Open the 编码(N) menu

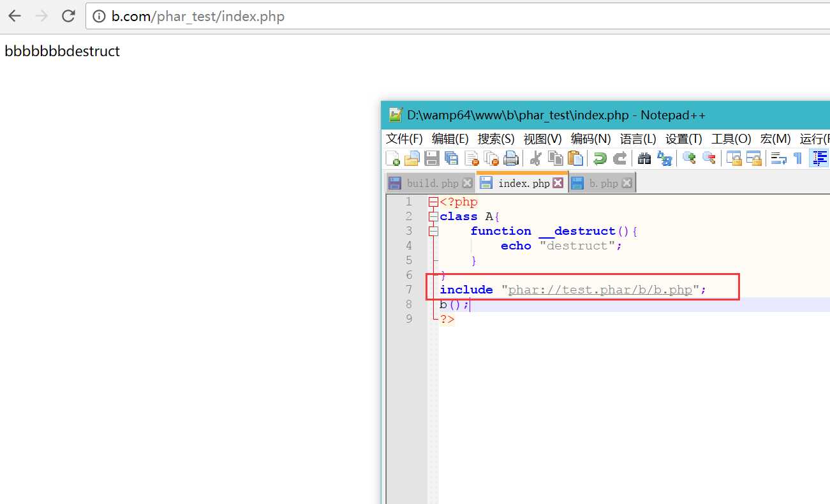[591, 138]
